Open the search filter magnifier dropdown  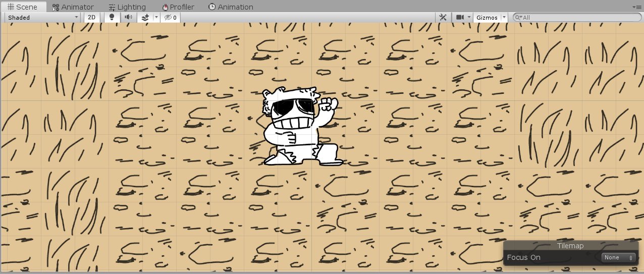click(x=519, y=17)
